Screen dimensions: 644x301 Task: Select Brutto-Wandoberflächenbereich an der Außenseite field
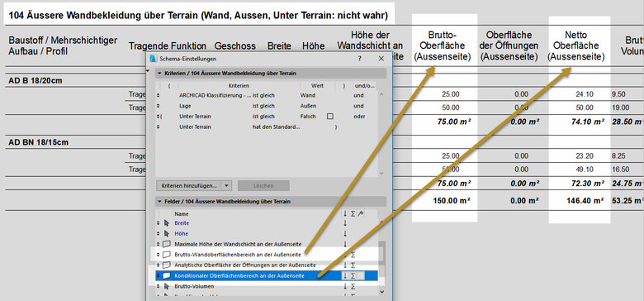click(267, 255)
